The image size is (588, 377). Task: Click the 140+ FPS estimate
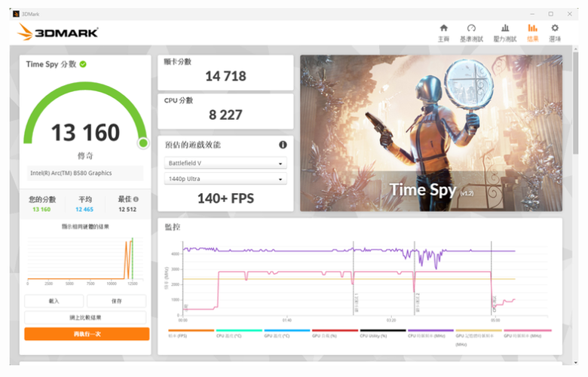click(x=225, y=198)
